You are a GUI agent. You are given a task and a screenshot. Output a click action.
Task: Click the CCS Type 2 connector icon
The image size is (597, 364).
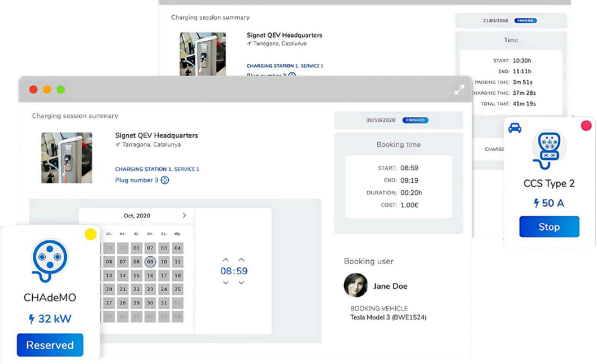(548, 150)
